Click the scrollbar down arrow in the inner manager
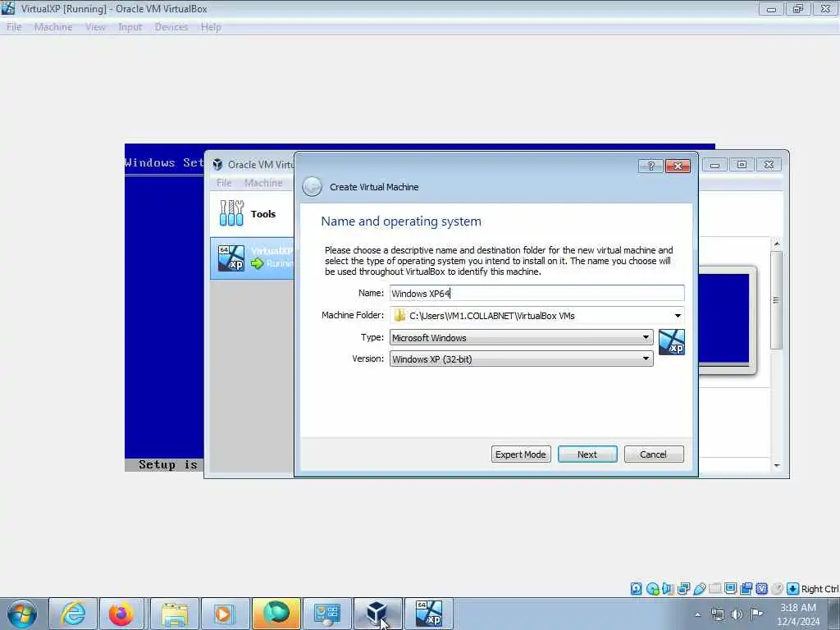The width and height of the screenshot is (840, 630). pyautogui.click(x=777, y=466)
